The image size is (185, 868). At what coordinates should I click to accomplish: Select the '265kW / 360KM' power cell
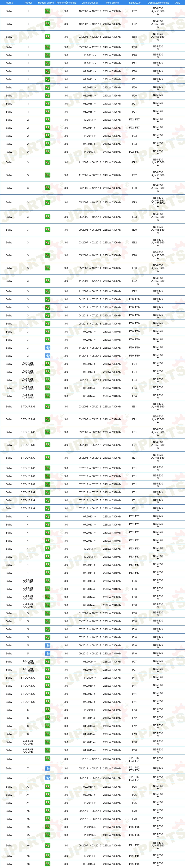112,803
